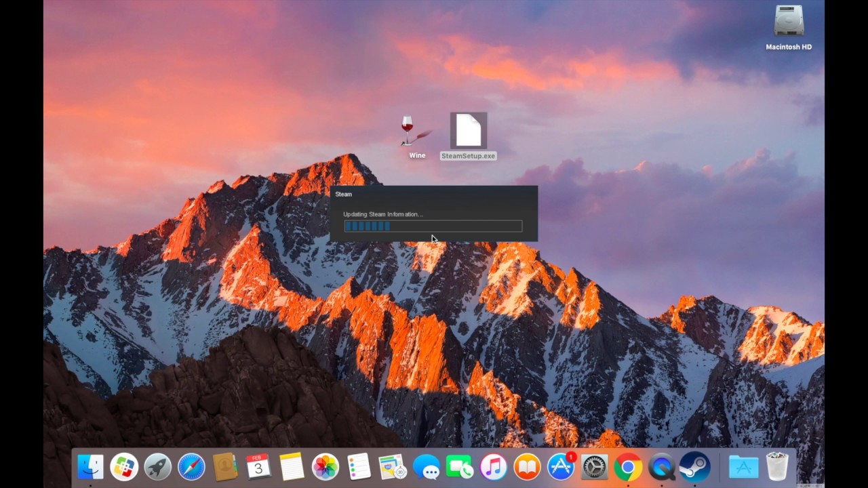868x488 pixels.
Task: Select the SteamSetup.exe file on desktop
Action: [468, 137]
